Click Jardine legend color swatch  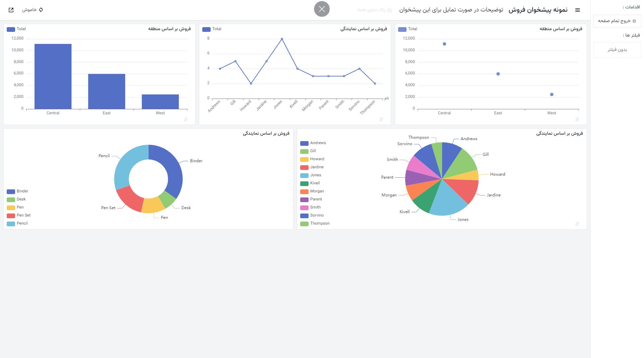coord(304,167)
